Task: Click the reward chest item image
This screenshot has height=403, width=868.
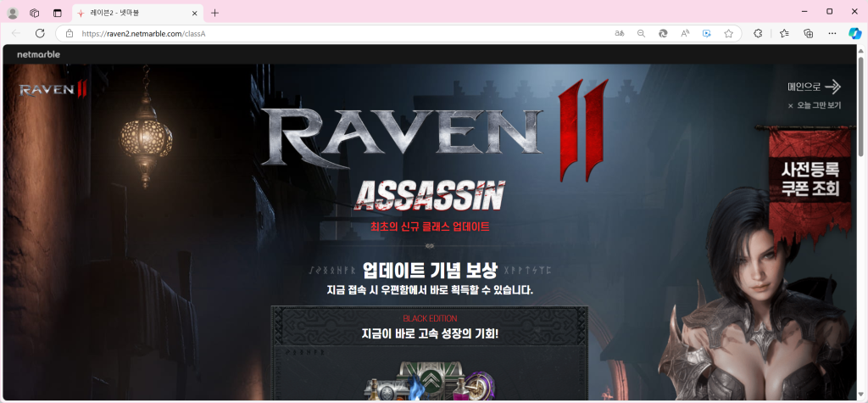Action: click(430, 380)
